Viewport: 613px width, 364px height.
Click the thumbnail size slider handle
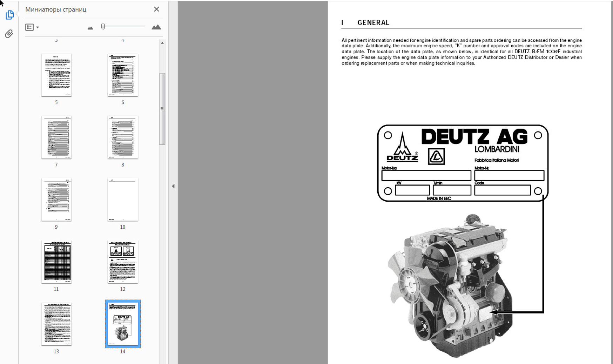click(103, 27)
